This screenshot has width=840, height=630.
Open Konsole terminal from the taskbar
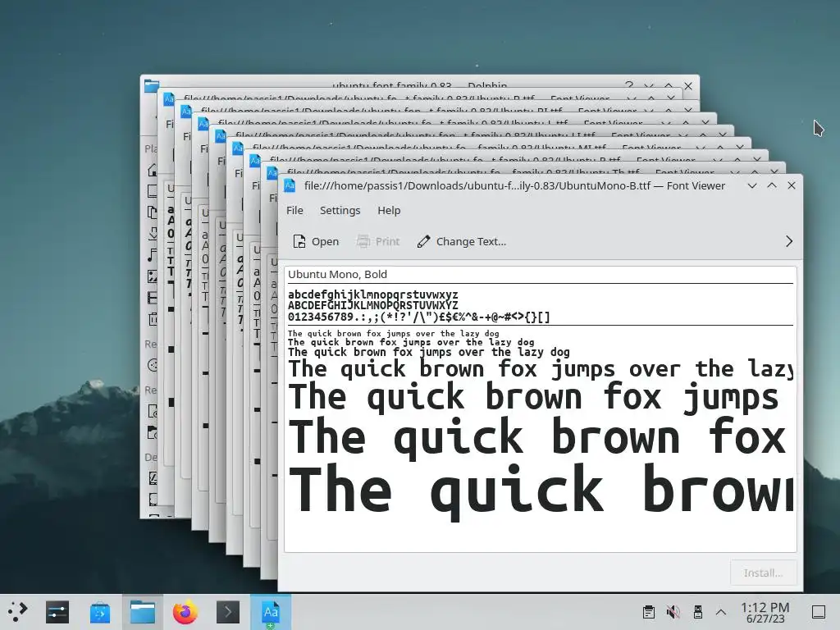(x=228, y=612)
